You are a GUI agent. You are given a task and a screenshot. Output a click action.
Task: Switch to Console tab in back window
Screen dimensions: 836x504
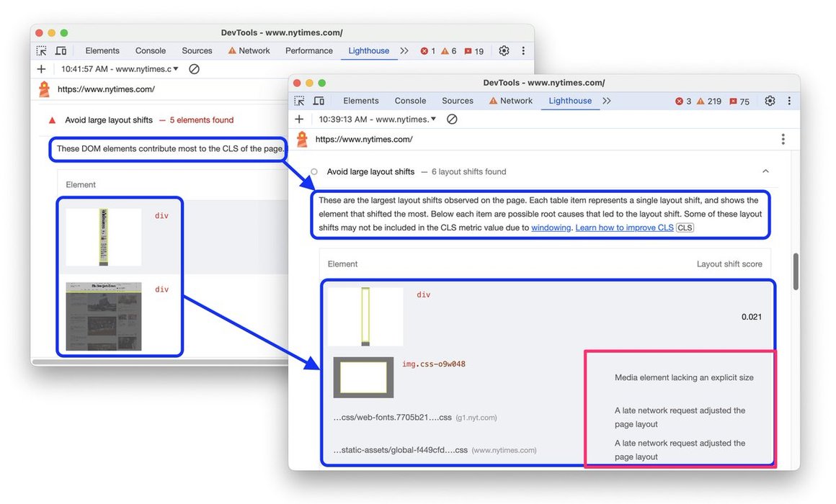click(x=151, y=50)
